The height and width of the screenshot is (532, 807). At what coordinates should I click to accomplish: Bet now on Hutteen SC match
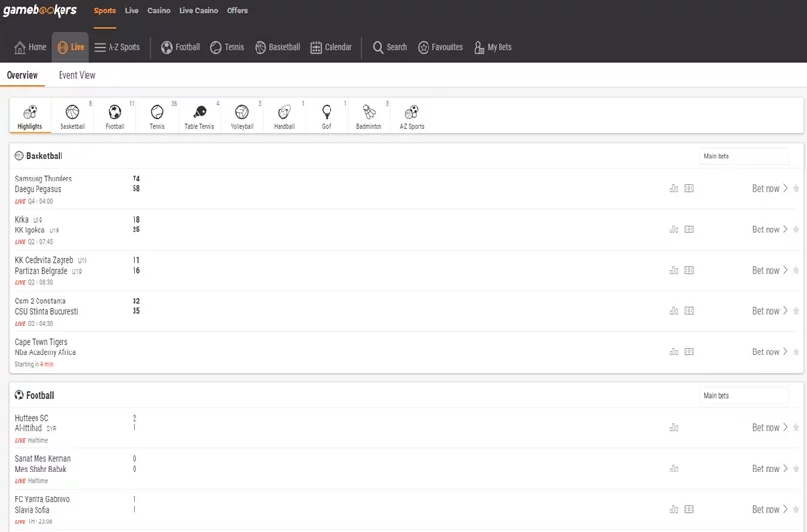tap(770, 428)
